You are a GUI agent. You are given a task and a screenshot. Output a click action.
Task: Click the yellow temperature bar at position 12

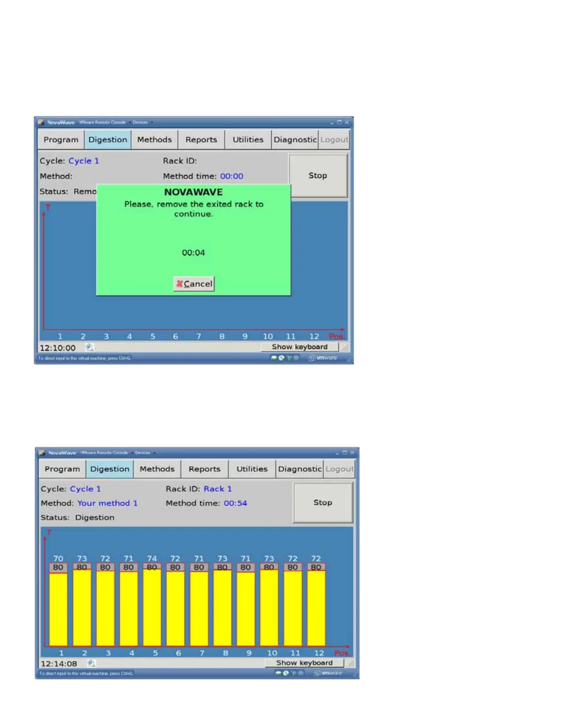(316, 608)
